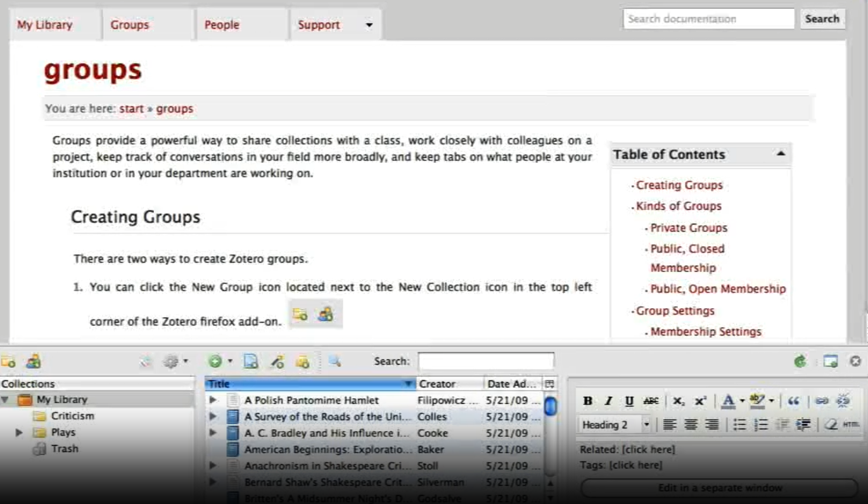Screen dimensions: 868x504
Task: Create new item from current page icon
Action: [x=251, y=361]
